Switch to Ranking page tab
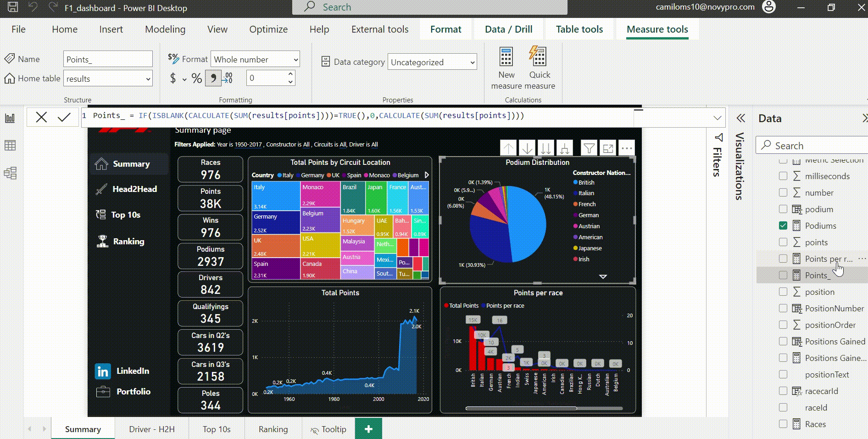868x439 pixels. (x=273, y=429)
